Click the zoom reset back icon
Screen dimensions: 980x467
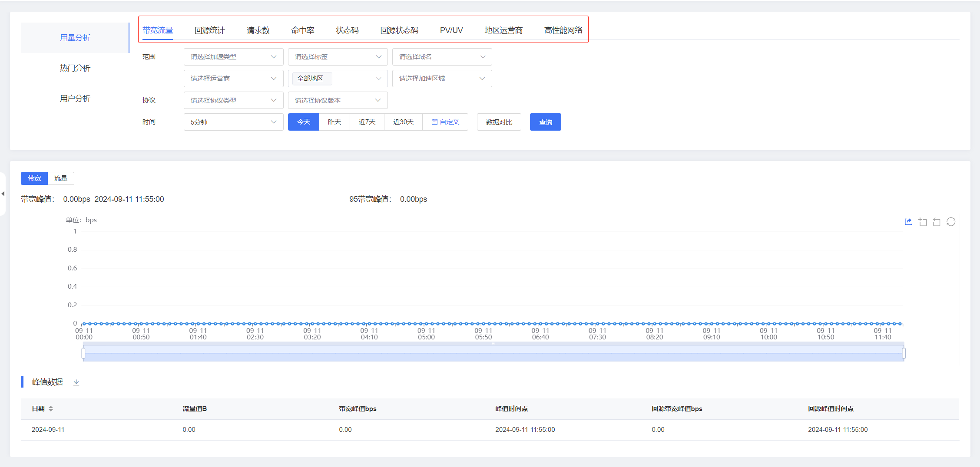point(937,222)
